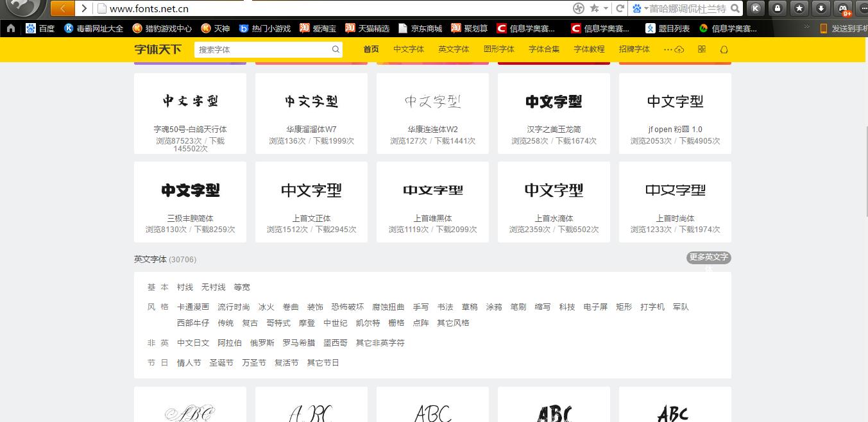This screenshot has height=422, width=868.
Task: Click the 字体天下 site logo
Action: click(158, 49)
